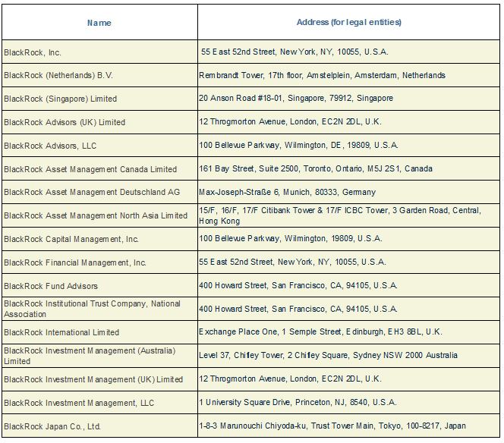Select BlackRock Financial Management, Inc. name
Viewport: 504px width, 443px height.
pyautogui.click(x=75, y=262)
